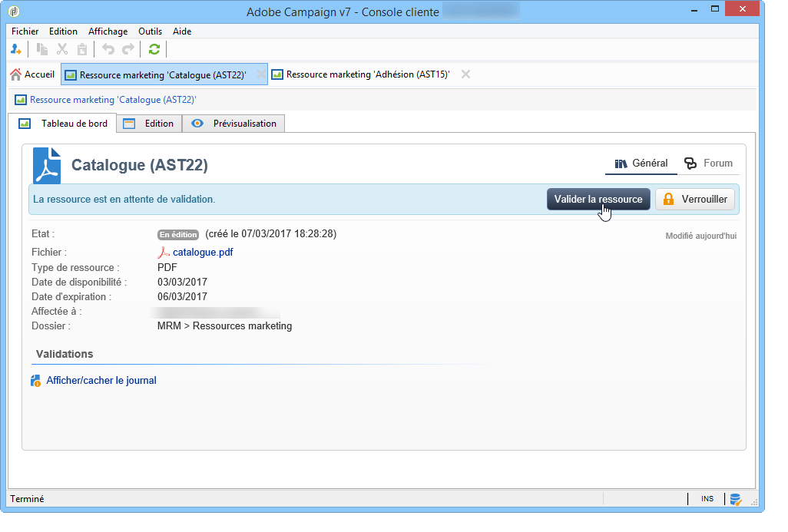Open the Affichage menu
This screenshot has width=788, height=532.
tap(108, 31)
